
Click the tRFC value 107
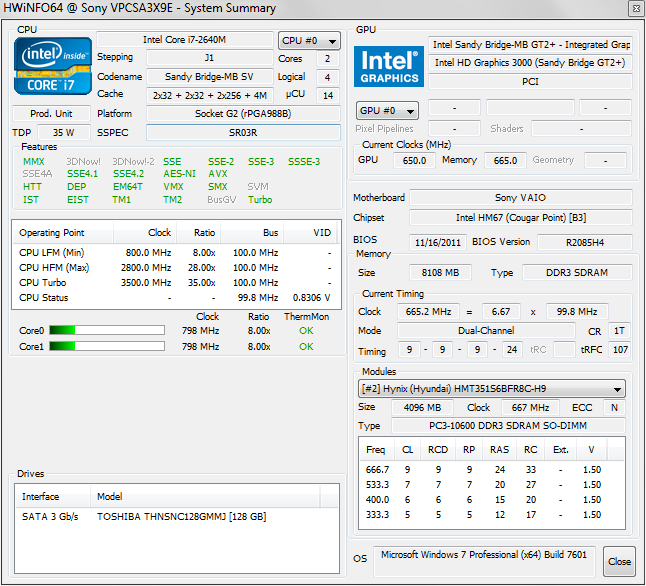pyautogui.click(x=620, y=350)
